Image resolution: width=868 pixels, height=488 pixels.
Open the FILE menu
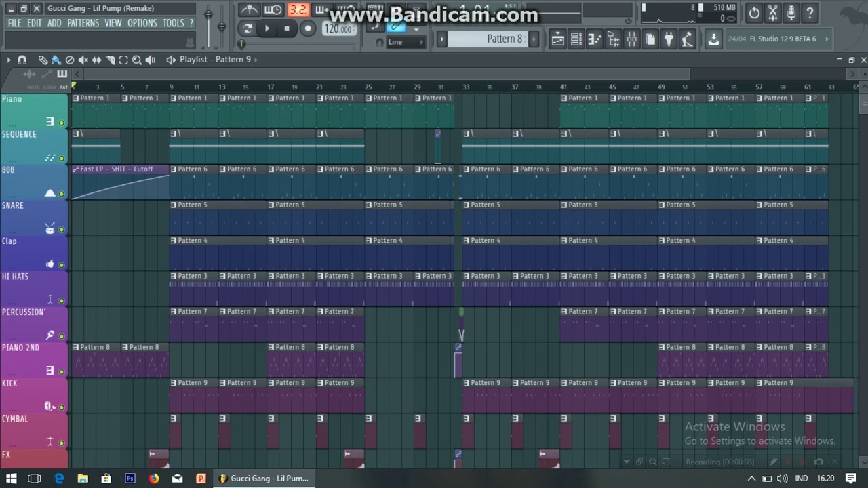(x=14, y=23)
